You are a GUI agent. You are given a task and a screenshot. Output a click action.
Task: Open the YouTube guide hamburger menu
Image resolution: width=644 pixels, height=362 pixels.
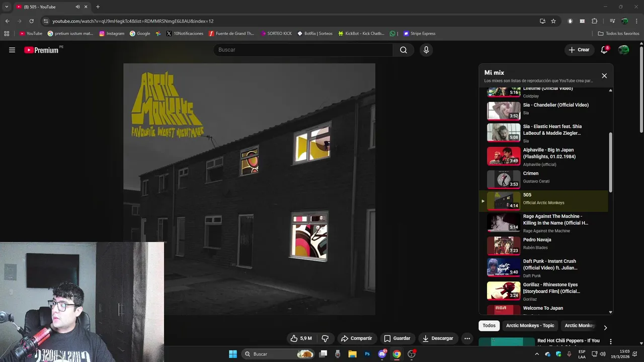click(x=12, y=50)
